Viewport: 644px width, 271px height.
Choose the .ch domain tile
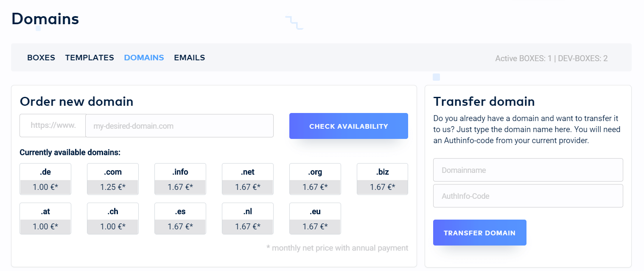tap(113, 218)
